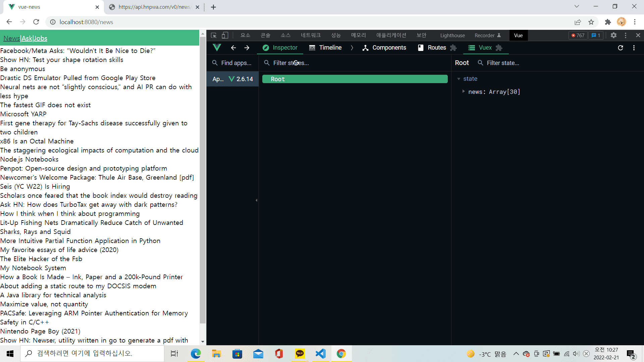Expand the news Array[30] entry
The height and width of the screenshot is (362, 644).
[464, 92]
